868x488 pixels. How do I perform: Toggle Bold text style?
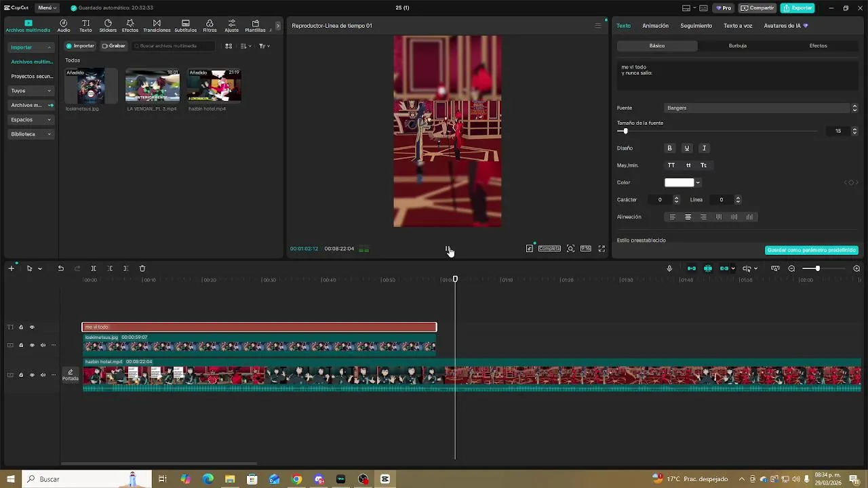(x=670, y=148)
